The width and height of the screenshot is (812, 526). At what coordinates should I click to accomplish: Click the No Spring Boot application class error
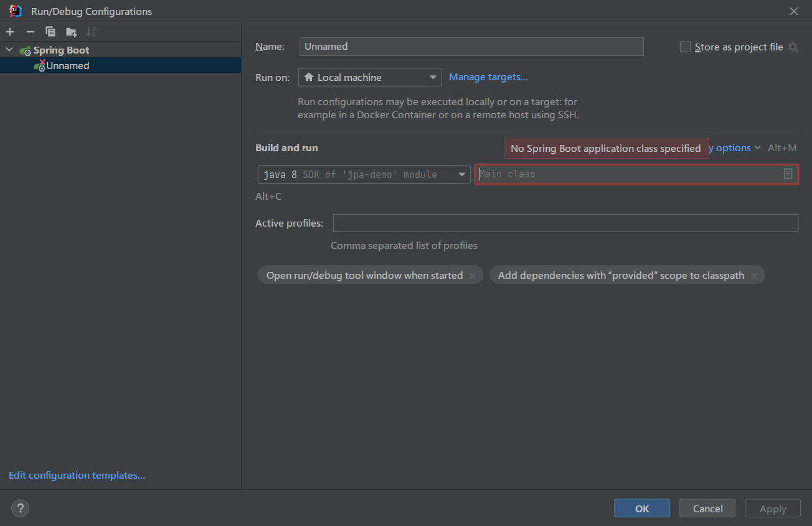[x=606, y=148]
